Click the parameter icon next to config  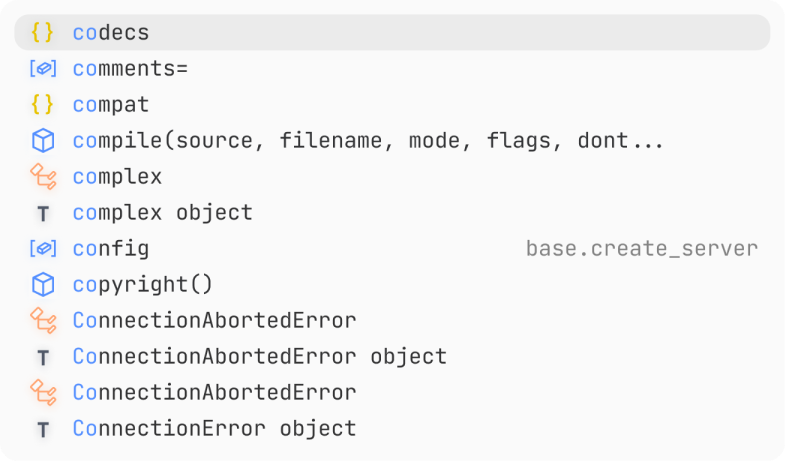[43, 249]
